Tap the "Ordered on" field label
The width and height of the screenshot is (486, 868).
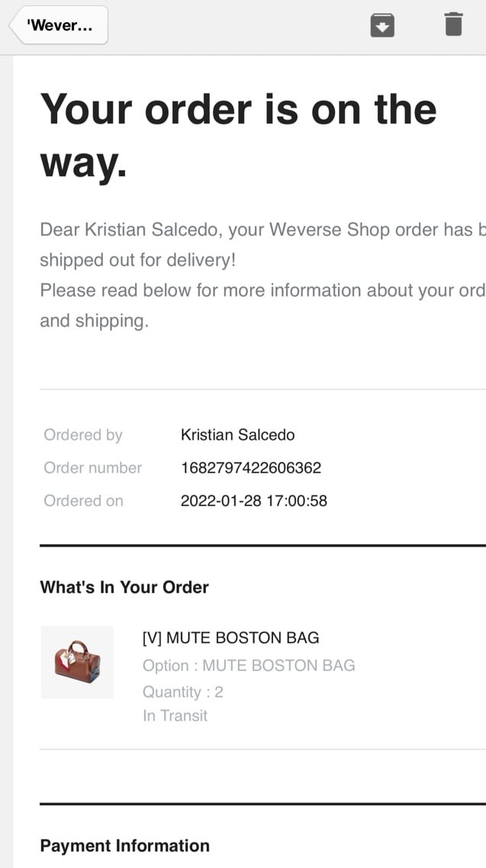(x=84, y=501)
